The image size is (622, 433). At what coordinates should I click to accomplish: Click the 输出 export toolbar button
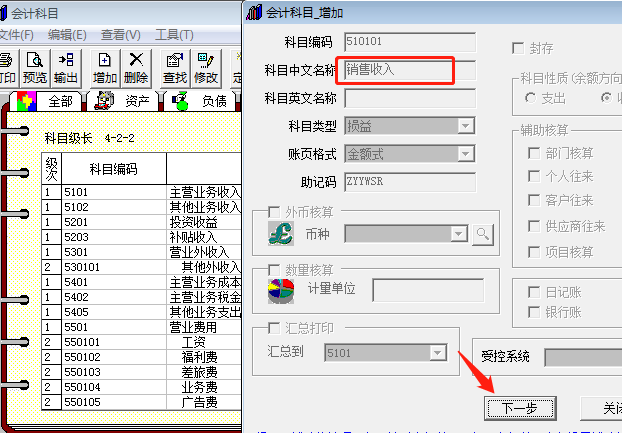[x=66, y=69]
